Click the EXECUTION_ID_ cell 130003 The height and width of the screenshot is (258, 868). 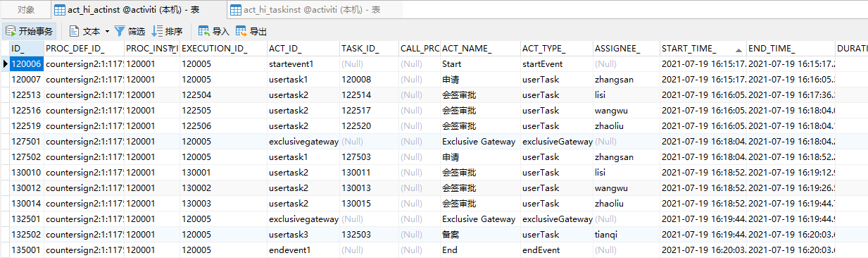click(x=223, y=203)
